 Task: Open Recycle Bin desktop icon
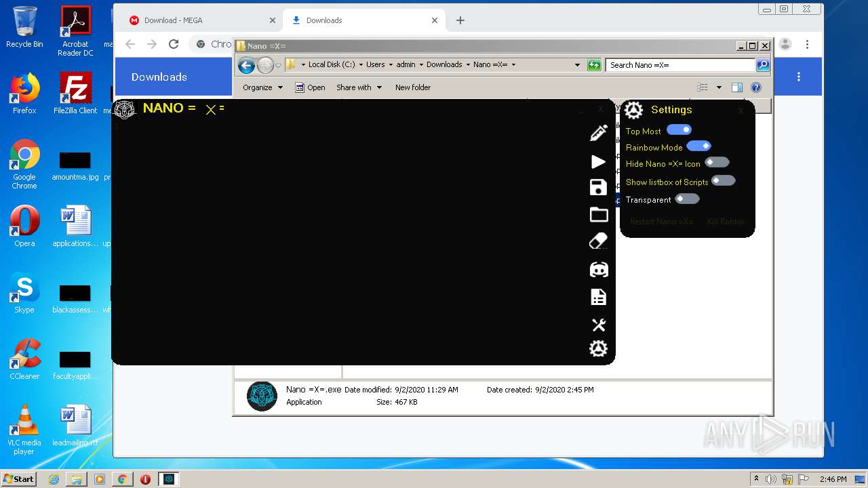(24, 27)
